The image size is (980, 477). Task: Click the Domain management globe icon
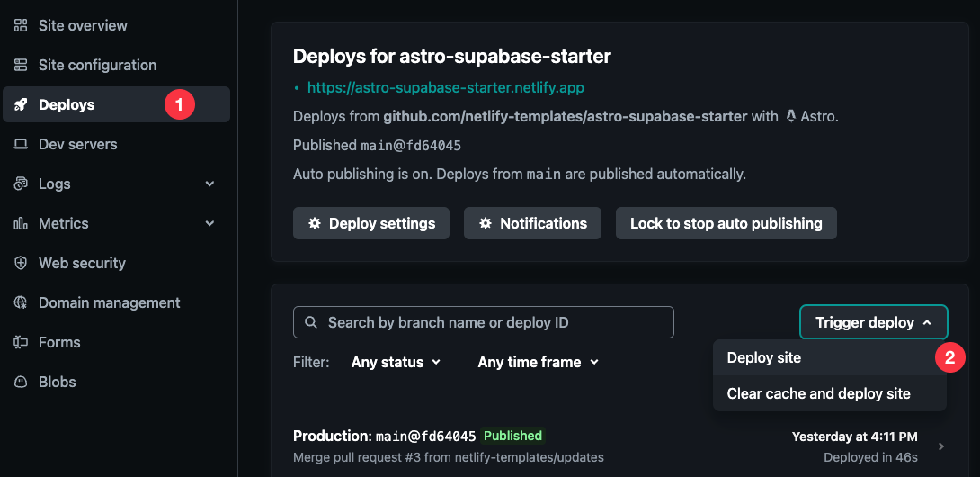pos(21,302)
